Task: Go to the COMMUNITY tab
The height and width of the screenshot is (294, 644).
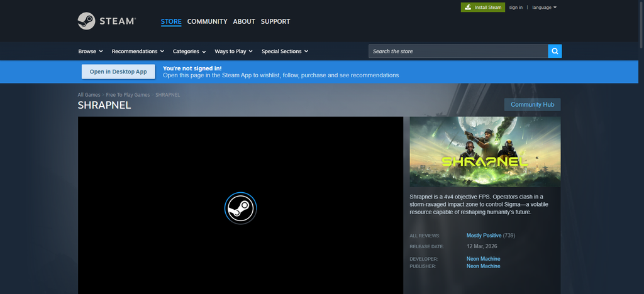Action: 207,21
